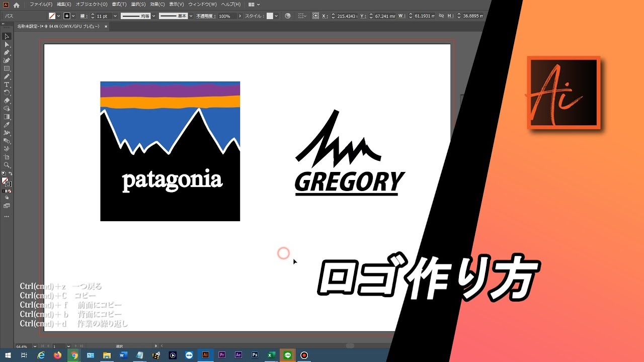The height and width of the screenshot is (362, 644).
Task: Select the Zoom magnifier tool
Action: 7,165
